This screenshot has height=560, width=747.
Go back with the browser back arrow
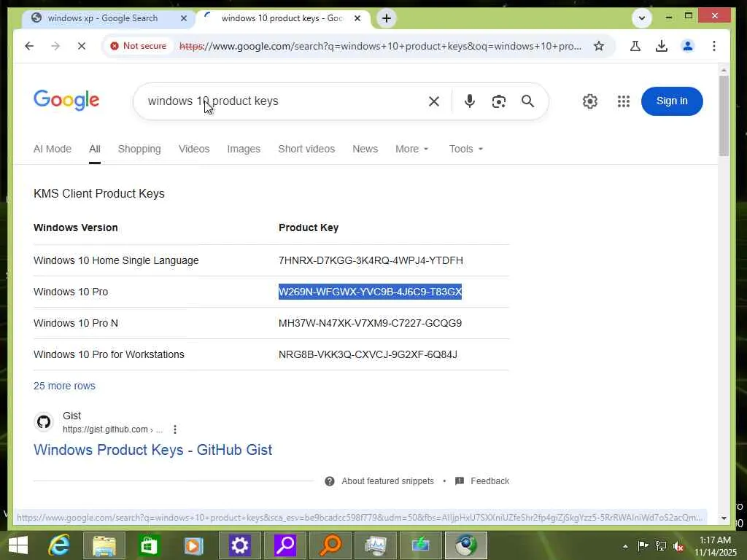point(29,46)
